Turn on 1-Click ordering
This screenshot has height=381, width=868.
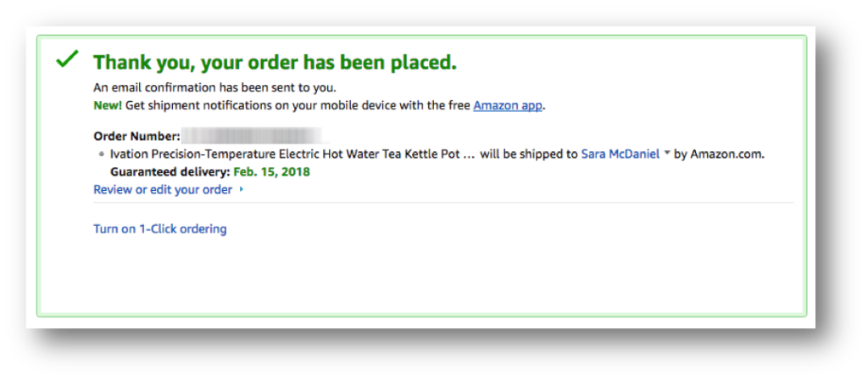tap(160, 229)
